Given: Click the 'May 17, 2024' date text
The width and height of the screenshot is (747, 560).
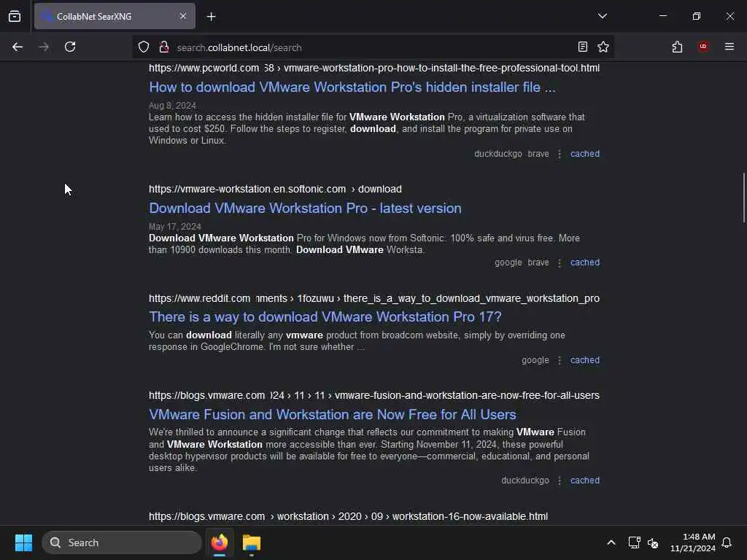Looking at the screenshot, I should coord(175,226).
